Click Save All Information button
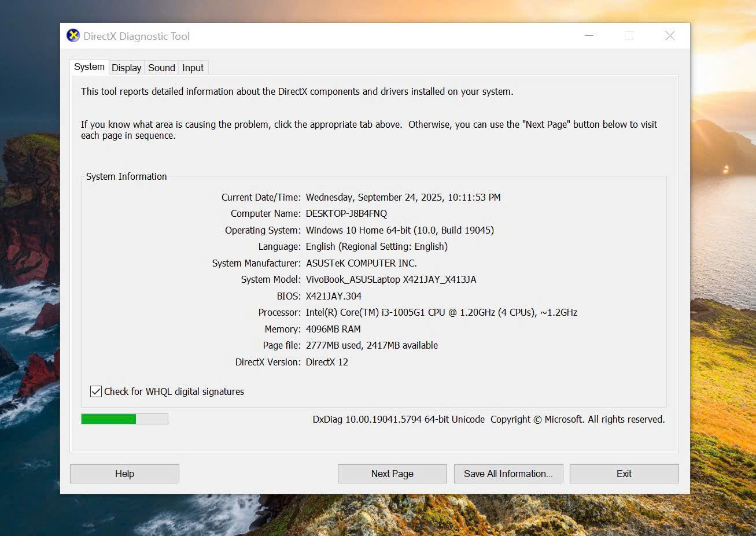The image size is (756, 536). tap(508, 474)
